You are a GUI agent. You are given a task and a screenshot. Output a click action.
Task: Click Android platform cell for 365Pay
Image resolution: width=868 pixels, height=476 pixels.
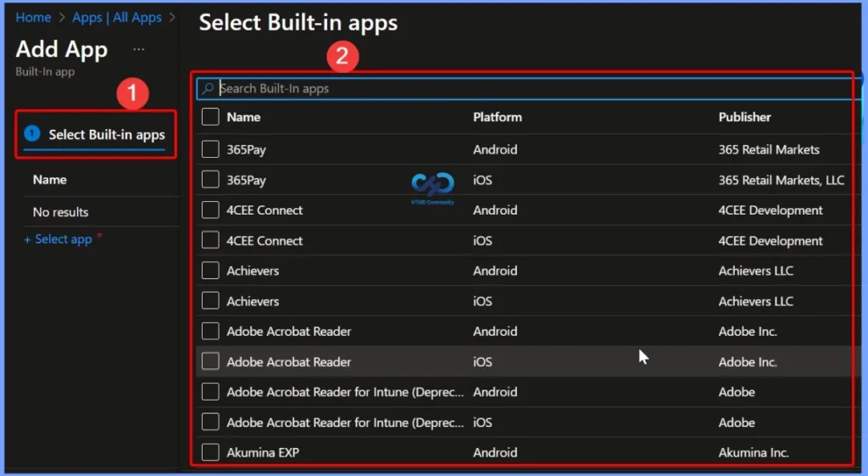(x=495, y=149)
